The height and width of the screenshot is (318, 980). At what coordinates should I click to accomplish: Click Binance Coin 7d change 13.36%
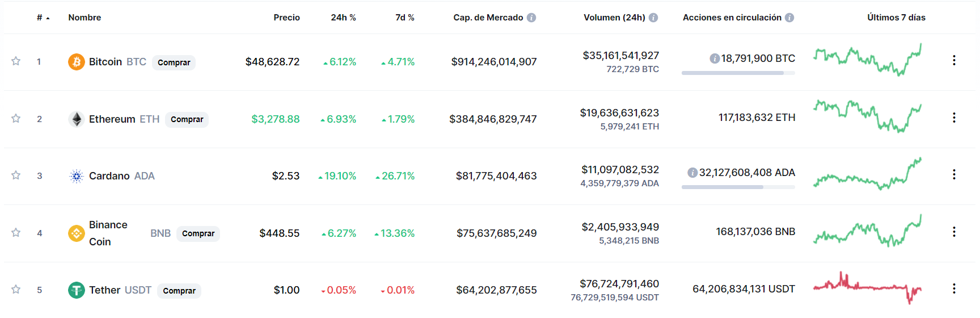click(x=395, y=233)
